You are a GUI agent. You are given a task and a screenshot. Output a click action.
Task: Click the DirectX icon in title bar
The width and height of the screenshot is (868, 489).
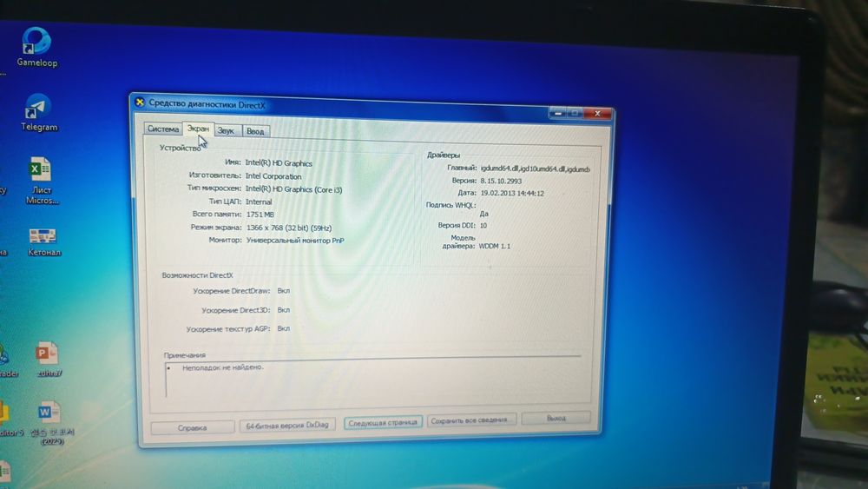point(140,102)
